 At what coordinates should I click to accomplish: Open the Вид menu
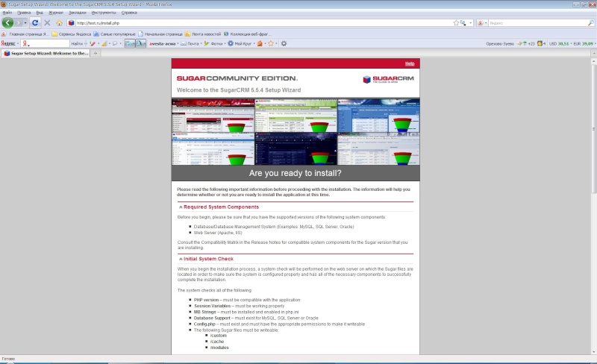point(40,13)
